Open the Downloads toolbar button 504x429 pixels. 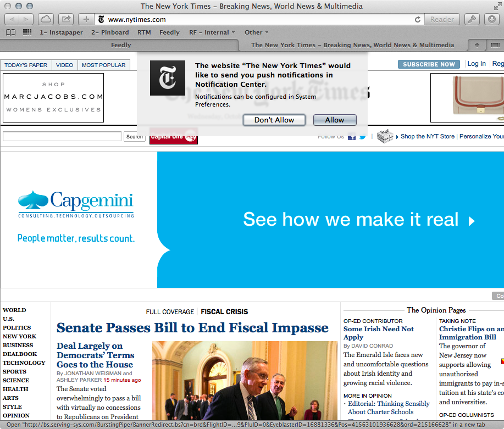coord(492,19)
